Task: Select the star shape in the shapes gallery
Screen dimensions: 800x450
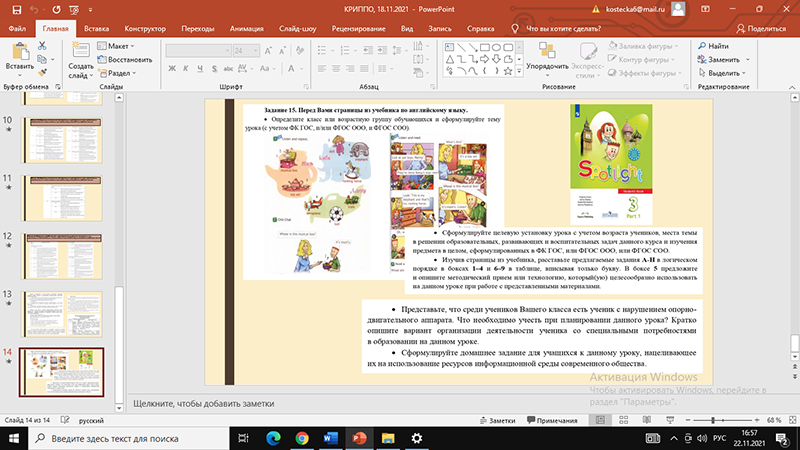Action: (508, 71)
